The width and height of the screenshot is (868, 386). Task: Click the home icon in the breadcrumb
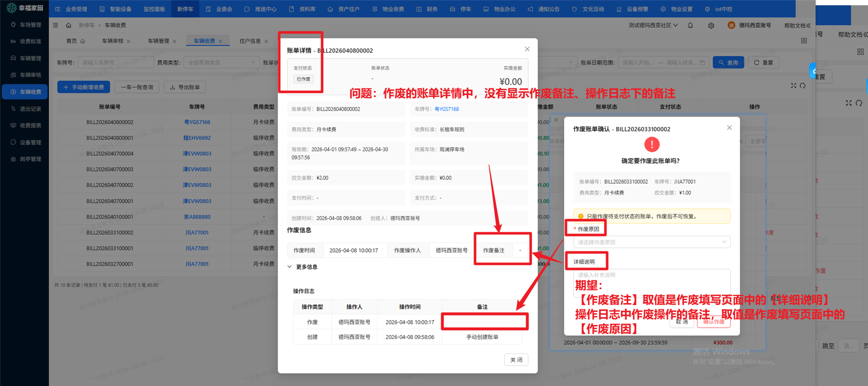[x=68, y=25]
